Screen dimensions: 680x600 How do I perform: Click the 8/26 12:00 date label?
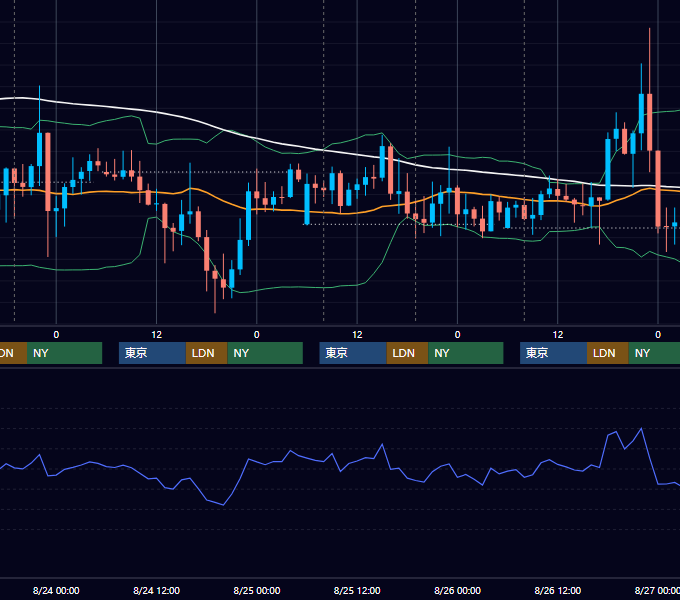pos(558,590)
